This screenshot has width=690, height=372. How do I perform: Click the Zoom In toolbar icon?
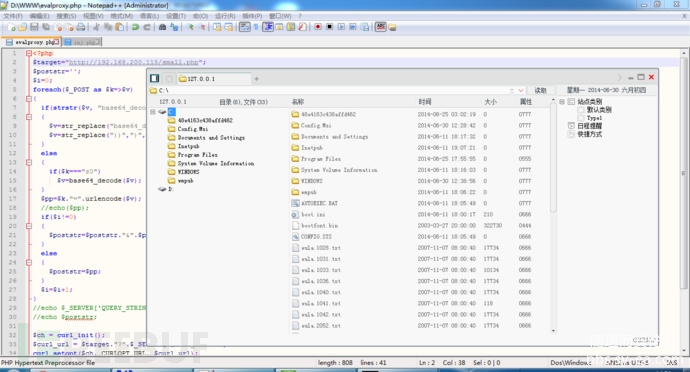(190, 27)
